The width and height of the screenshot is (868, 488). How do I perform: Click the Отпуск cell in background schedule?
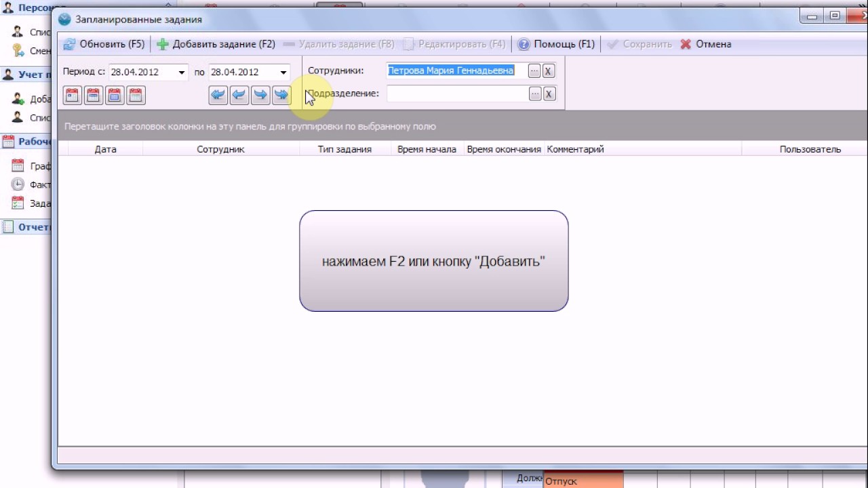583,481
